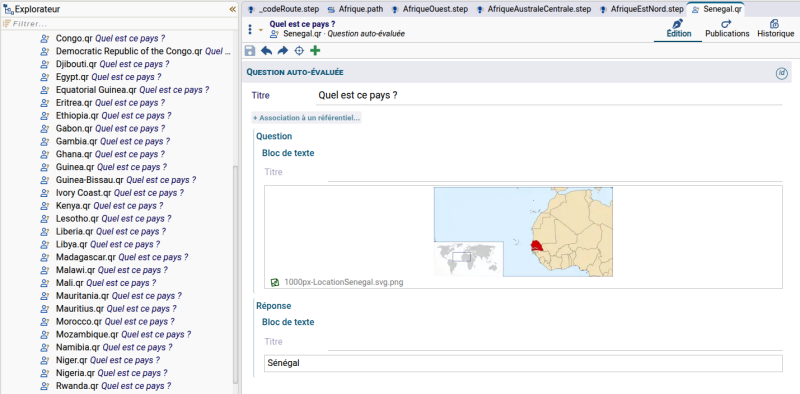Switch to the Afrique.path tab
This screenshot has height=394, width=800.
click(x=355, y=9)
